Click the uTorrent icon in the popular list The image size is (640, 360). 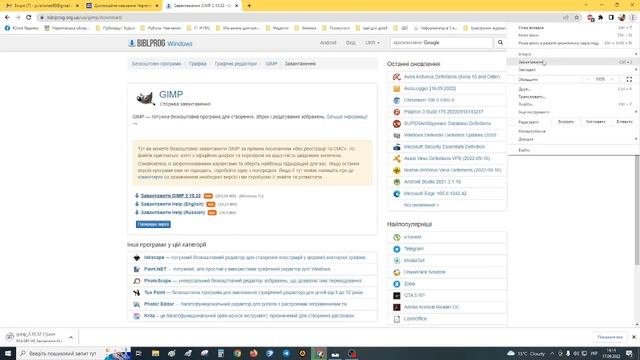click(x=396, y=237)
